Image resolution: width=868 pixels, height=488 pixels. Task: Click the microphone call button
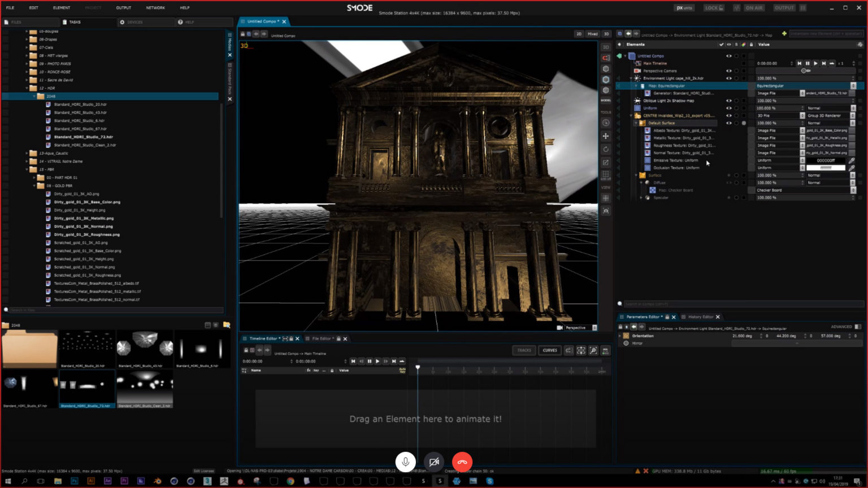[405, 462]
